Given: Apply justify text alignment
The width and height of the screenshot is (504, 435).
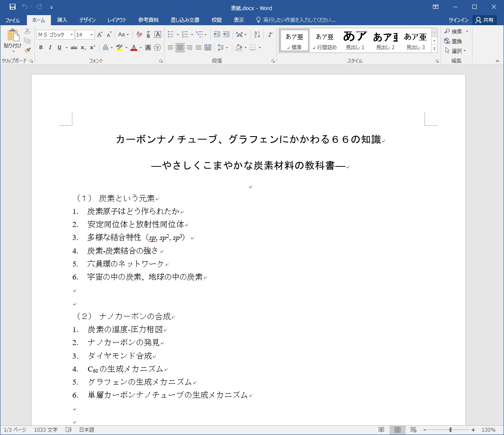Looking at the screenshot, I should (199, 47).
